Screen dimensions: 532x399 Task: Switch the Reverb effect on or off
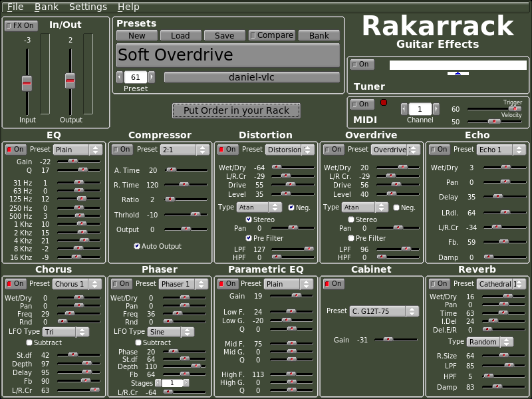439,284
